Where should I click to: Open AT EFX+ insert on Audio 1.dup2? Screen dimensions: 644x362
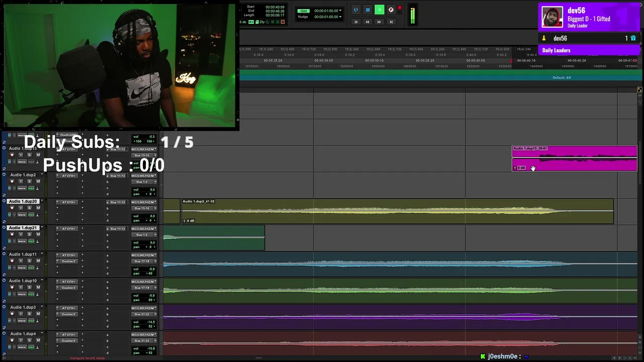tap(68, 176)
